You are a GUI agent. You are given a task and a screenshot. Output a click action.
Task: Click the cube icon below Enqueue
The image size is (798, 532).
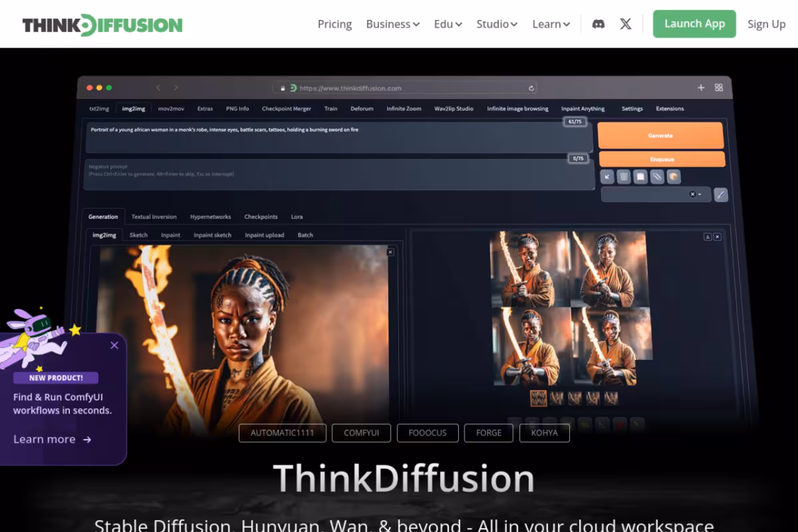tap(674, 176)
